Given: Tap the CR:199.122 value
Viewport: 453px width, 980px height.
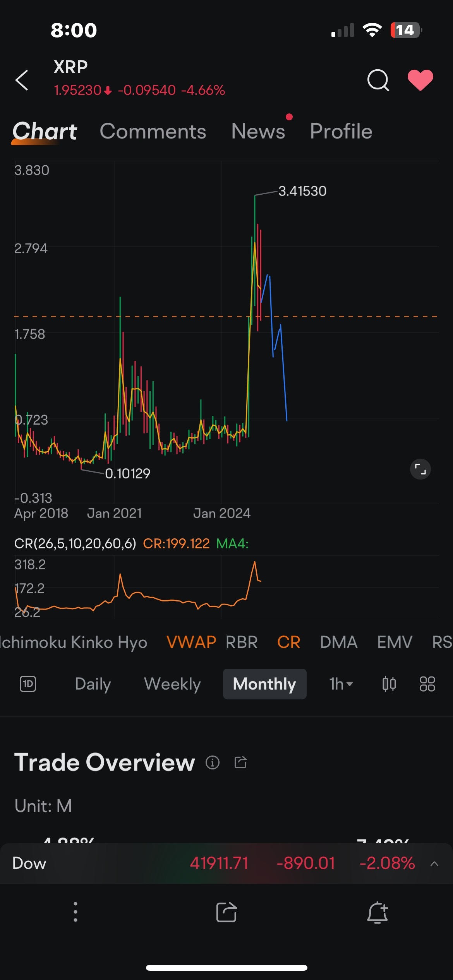Looking at the screenshot, I should (x=176, y=543).
